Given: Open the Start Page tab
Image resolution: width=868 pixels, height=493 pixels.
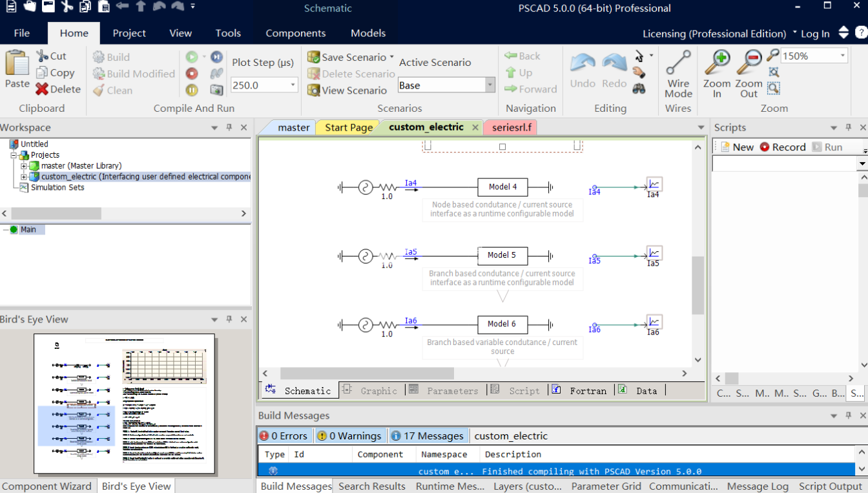Looking at the screenshot, I should [x=349, y=127].
